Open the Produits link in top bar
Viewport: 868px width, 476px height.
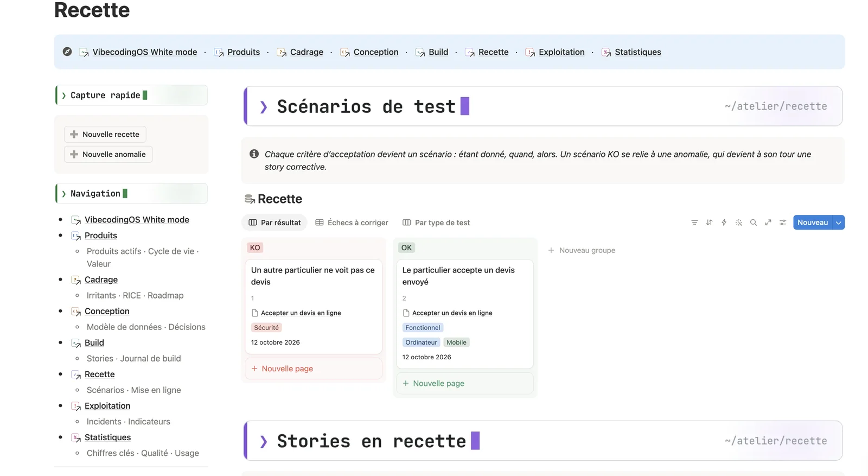[244, 52]
